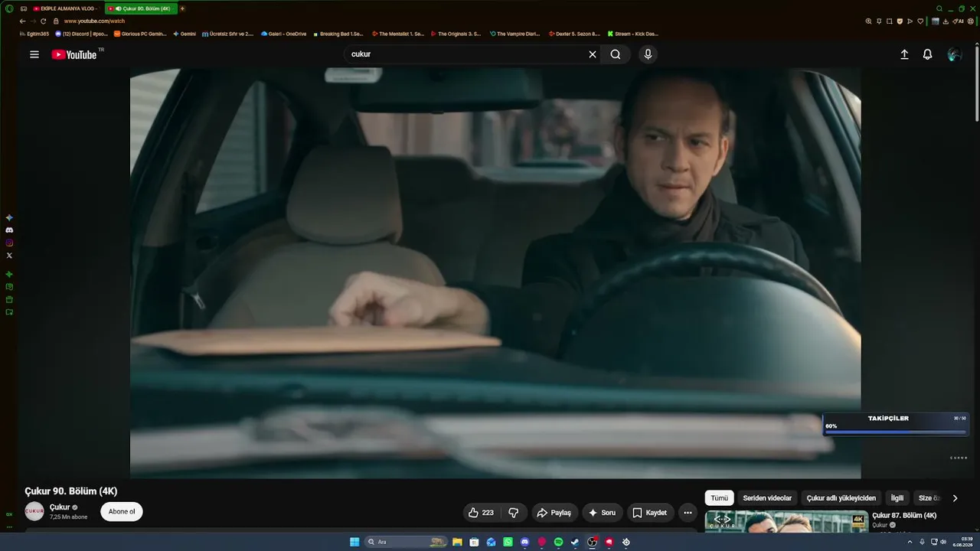
Task: Open the Çukur channel name link
Action: pos(60,507)
